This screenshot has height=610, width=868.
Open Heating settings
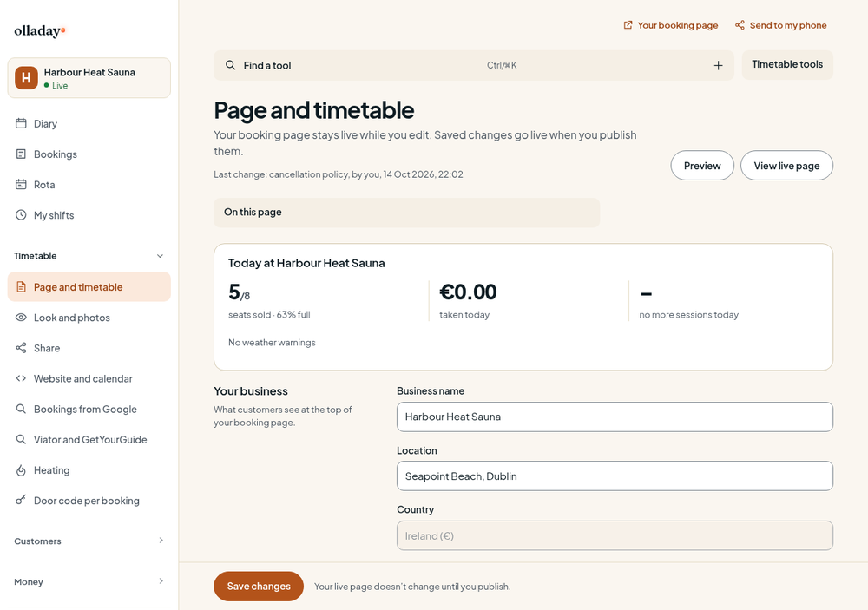point(89,470)
